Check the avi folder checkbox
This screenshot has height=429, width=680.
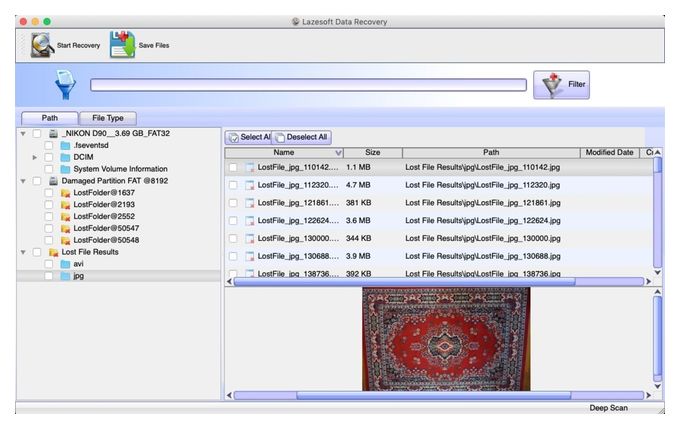pyautogui.click(x=49, y=264)
